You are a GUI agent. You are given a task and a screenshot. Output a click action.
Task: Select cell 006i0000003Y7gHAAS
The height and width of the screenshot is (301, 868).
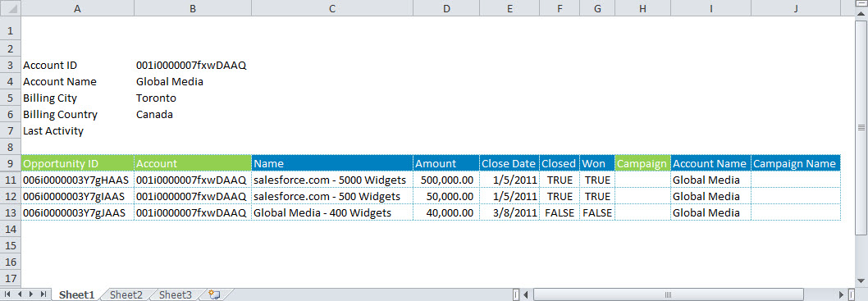point(77,180)
